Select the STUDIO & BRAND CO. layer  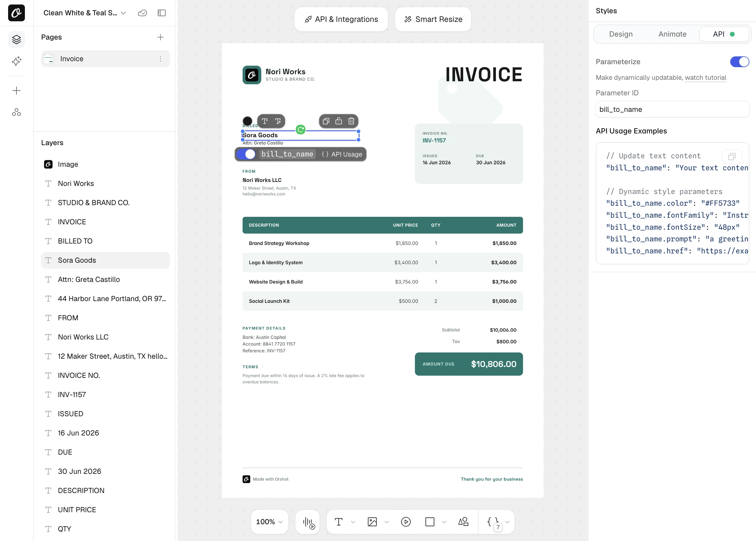pyautogui.click(x=105, y=202)
